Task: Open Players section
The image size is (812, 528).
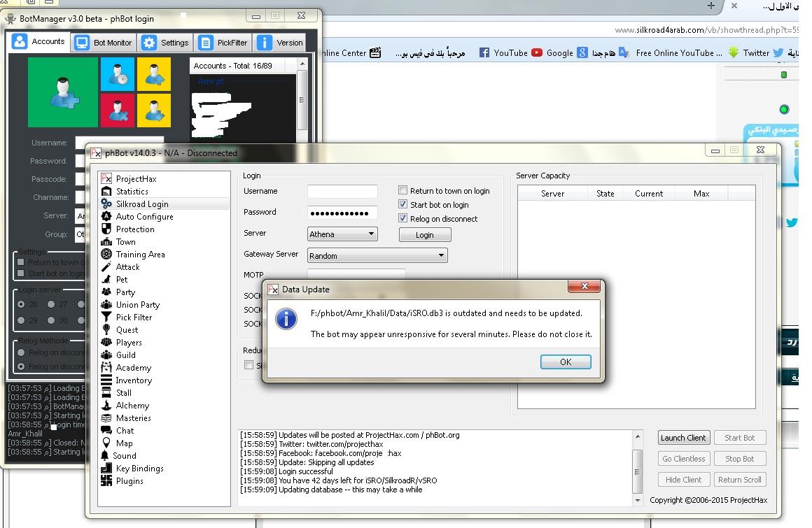Action: (128, 343)
